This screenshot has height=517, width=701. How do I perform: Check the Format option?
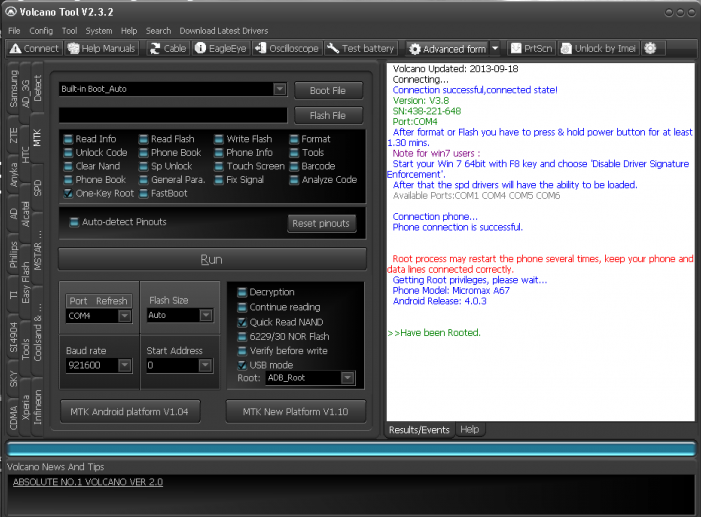click(x=294, y=139)
